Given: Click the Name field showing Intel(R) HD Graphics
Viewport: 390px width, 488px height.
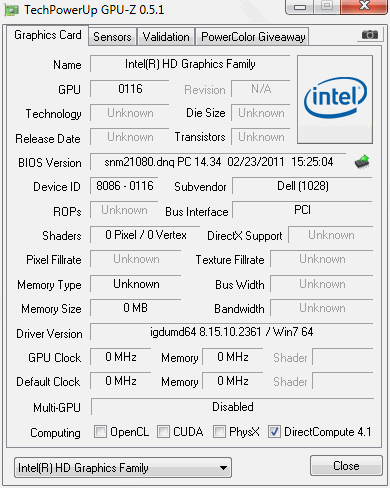Looking at the screenshot, I should tap(190, 64).
